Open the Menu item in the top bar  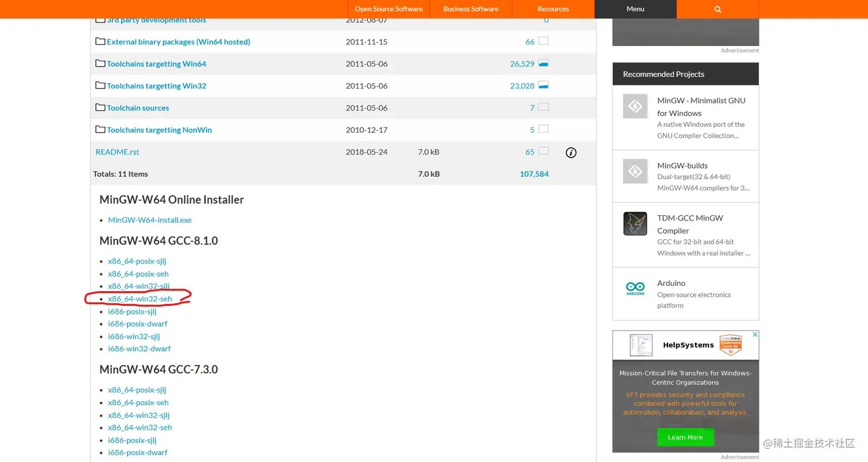coord(635,9)
